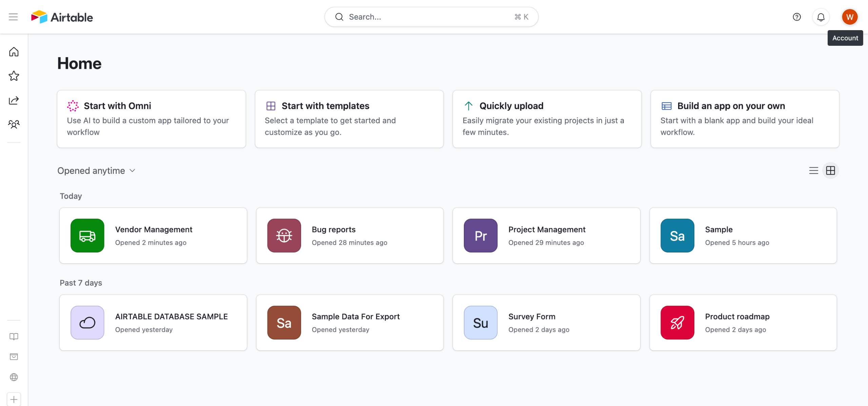
Task: Select the Start with Omni card
Action: point(151,119)
